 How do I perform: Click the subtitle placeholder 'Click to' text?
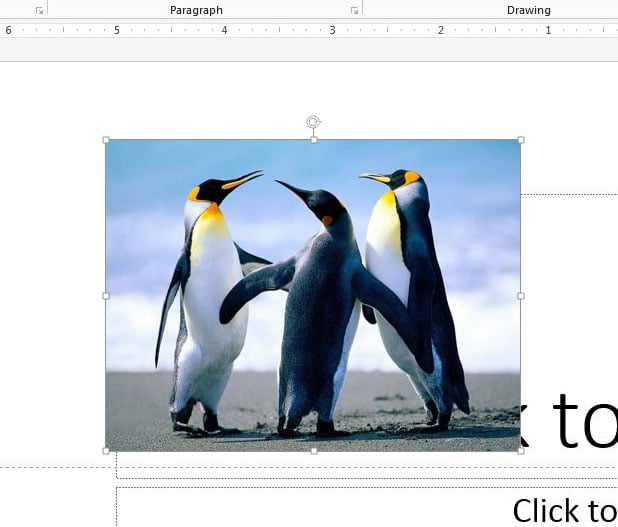[x=565, y=510]
